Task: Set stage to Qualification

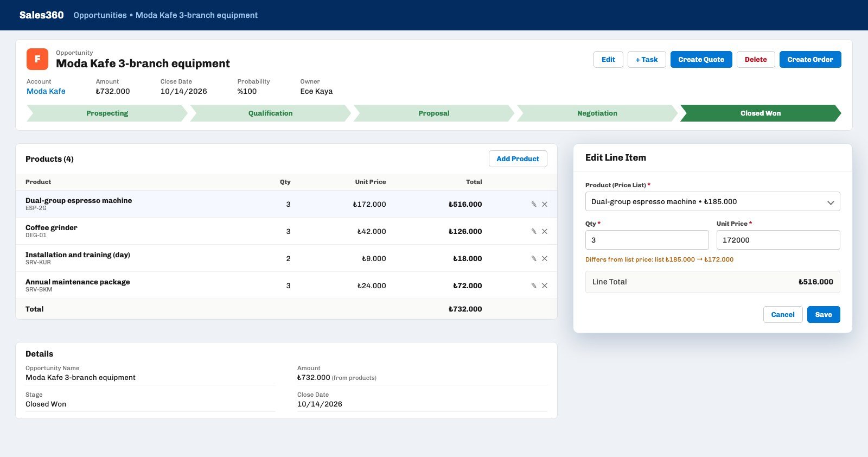Action: tap(270, 113)
